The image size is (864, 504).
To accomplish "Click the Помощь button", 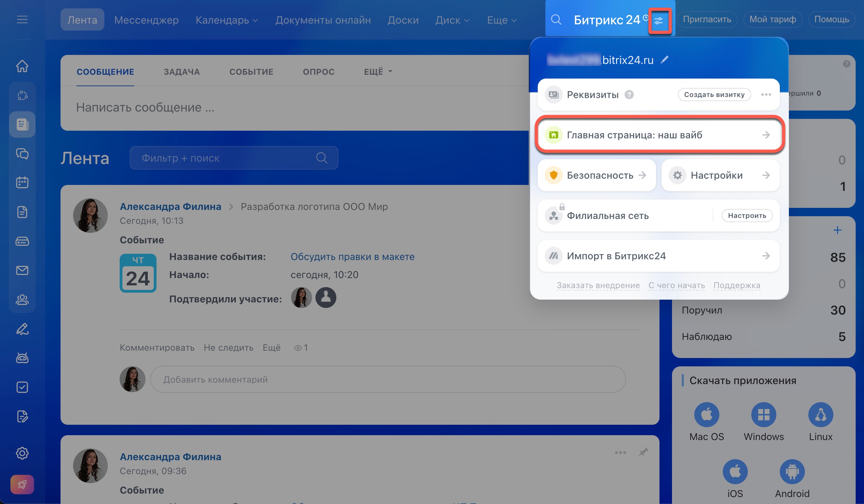I will 832,19.
